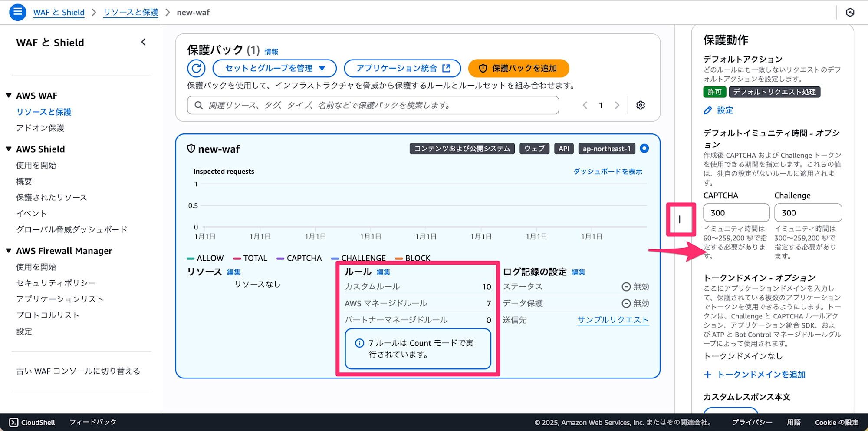Open リソースと保護 in sidebar
The width and height of the screenshot is (868, 431).
[44, 112]
